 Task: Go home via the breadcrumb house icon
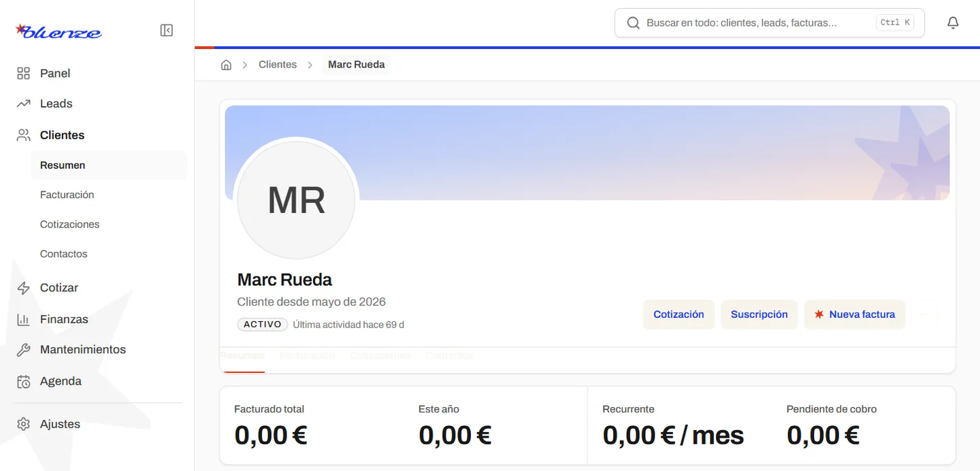227,65
